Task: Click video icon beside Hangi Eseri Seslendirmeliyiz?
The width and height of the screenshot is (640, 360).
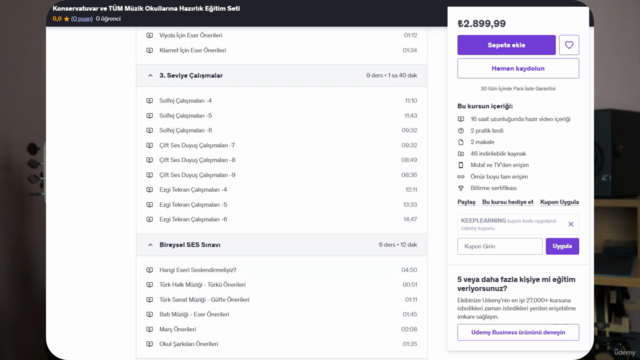Action: [x=150, y=270]
